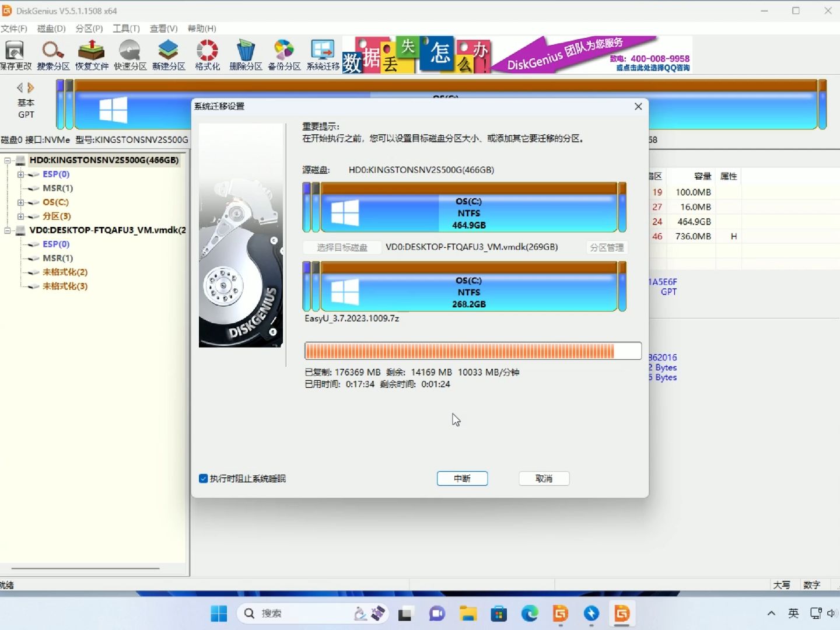Open the Backup Partition tool

click(x=284, y=55)
